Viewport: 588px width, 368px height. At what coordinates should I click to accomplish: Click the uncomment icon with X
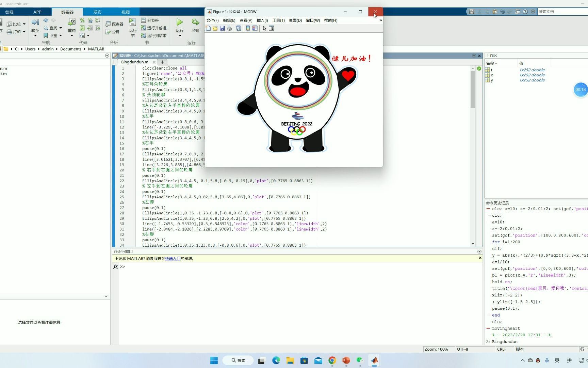coord(90,20)
